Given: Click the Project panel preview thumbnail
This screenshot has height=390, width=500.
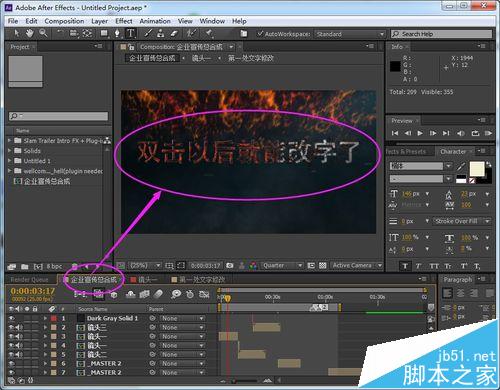Looking at the screenshot, I should tap(25, 71).
